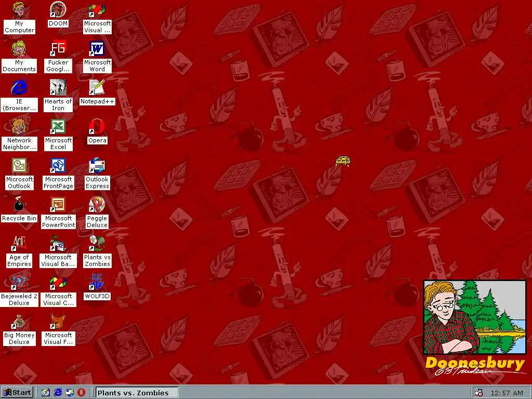Click the system tray scheduler icon
Image resolution: width=532 pixels, height=399 pixels.
point(478,393)
